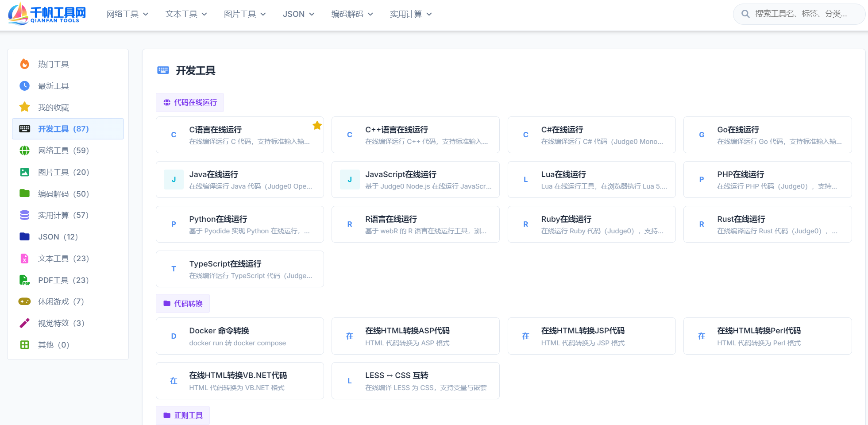
Task: Open the R语言在线运行 tool card
Action: pos(415,224)
